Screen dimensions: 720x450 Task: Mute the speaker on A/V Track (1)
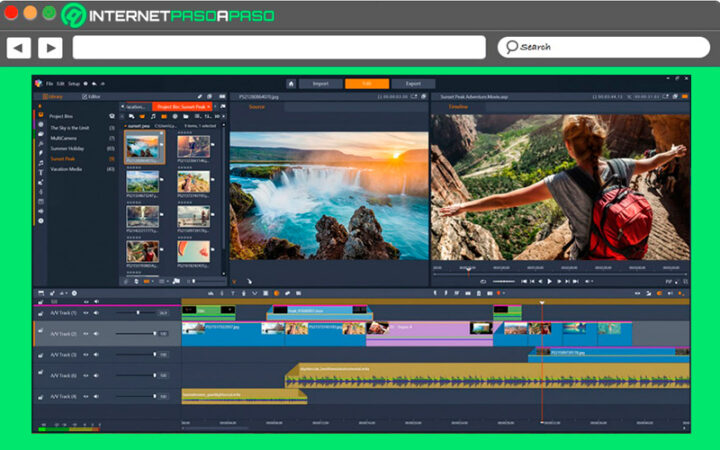(x=95, y=312)
